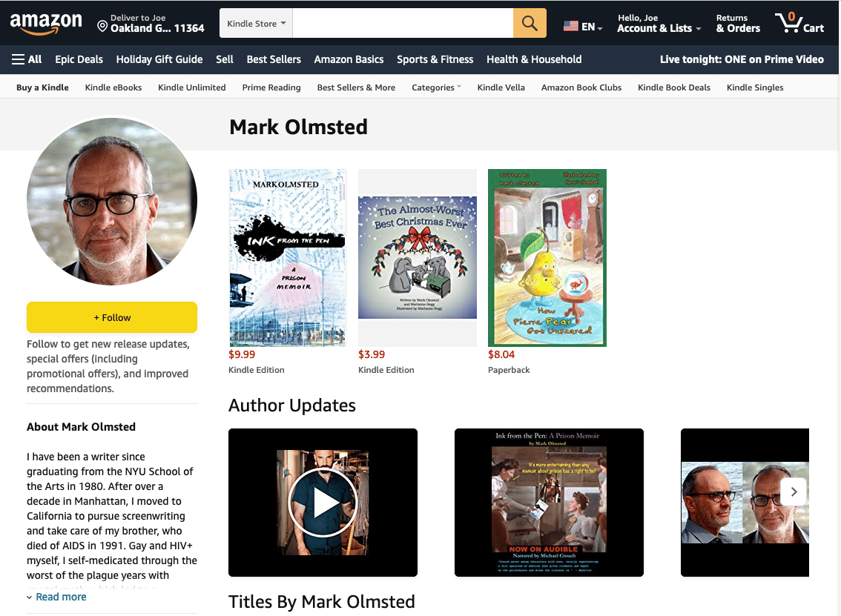
Task: Open the Kindle Store search category dropdown
Action: (x=257, y=23)
